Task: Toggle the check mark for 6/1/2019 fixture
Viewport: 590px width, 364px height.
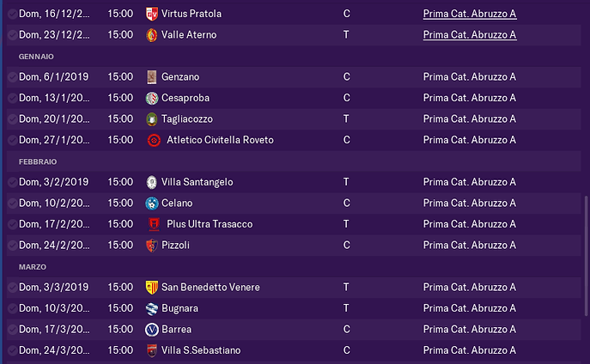Action: click(12, 77)
